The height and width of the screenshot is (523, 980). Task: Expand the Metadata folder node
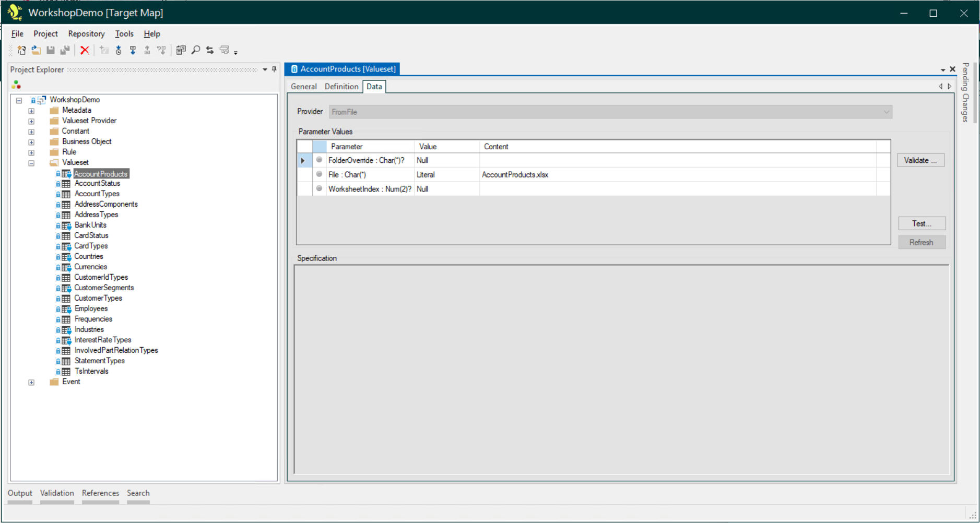(x=31, y=111)
